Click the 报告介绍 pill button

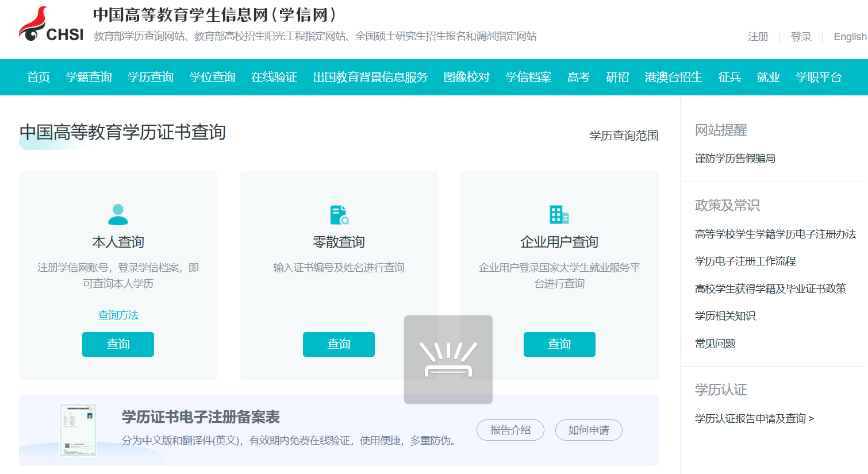click(x=510, y=430)
